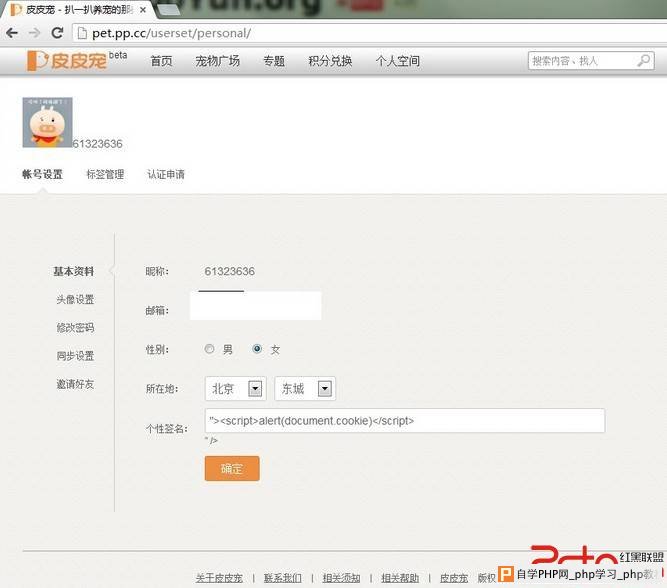The image size is (667, 588).
Task: Select 基本资料 in the sidebar
Action: [x=74, y=271]
